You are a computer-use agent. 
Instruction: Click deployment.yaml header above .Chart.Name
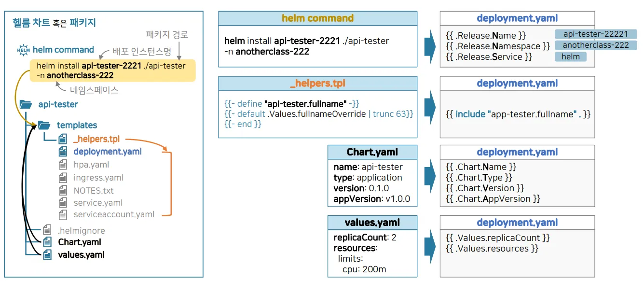517,152
